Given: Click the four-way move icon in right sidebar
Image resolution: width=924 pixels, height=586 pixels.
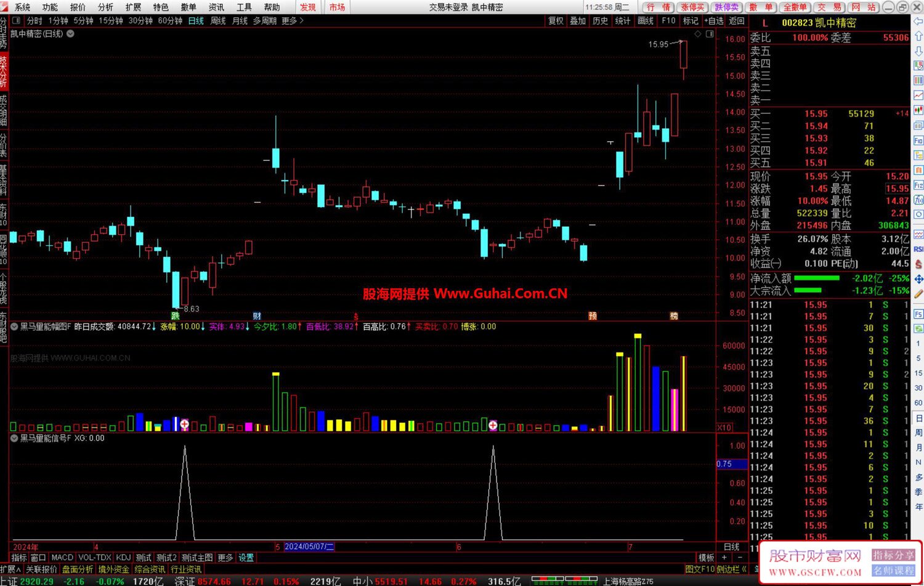Looking at the screenshot, I should point(918,279).
